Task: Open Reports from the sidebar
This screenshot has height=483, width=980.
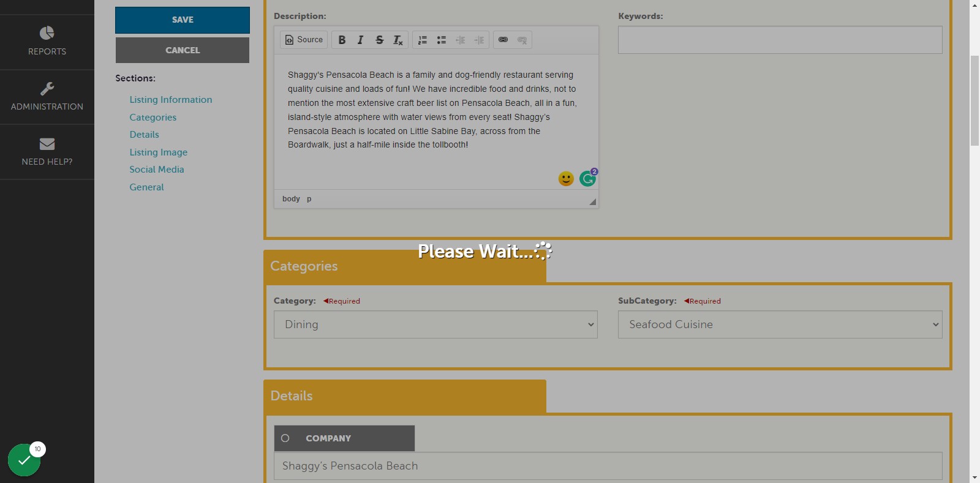Action: (47, 42)
